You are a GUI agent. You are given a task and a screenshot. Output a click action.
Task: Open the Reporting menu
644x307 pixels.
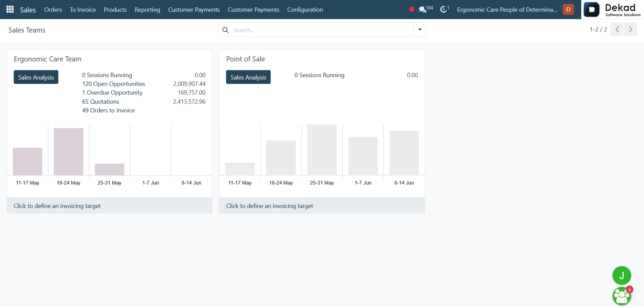click(147, 10)
